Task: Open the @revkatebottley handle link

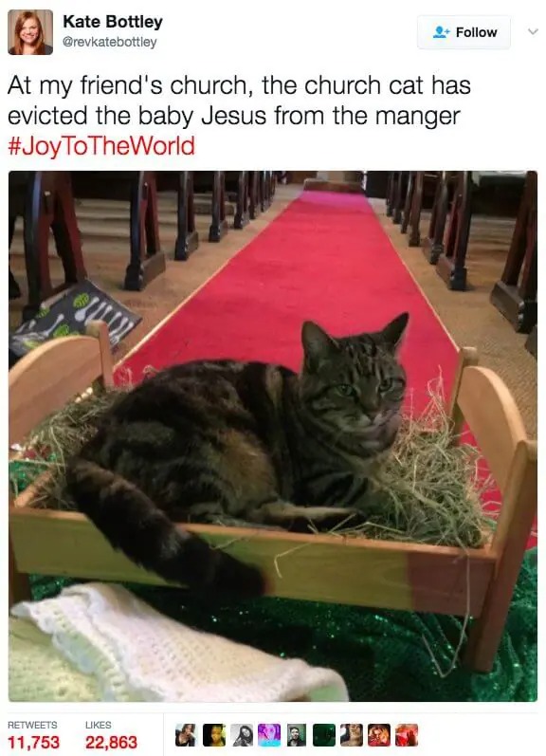Action: coord(110,42)
